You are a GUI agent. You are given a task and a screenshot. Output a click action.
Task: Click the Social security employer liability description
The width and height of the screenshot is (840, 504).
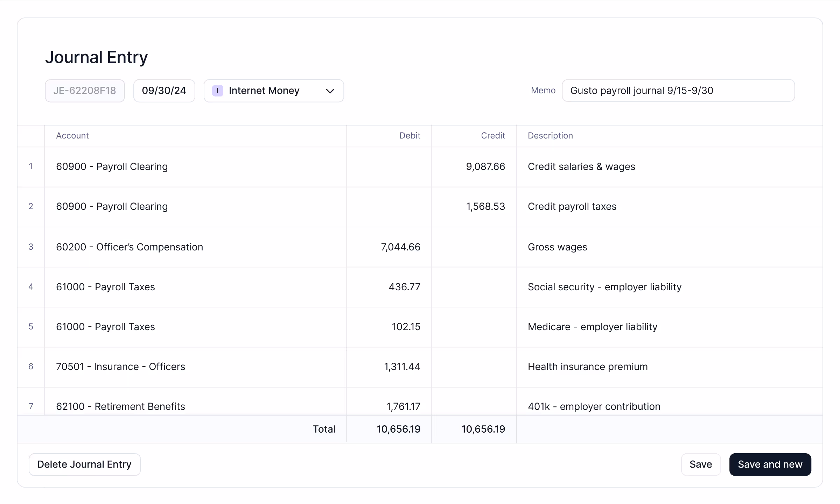pyautogui.click(x=604, y=287)
